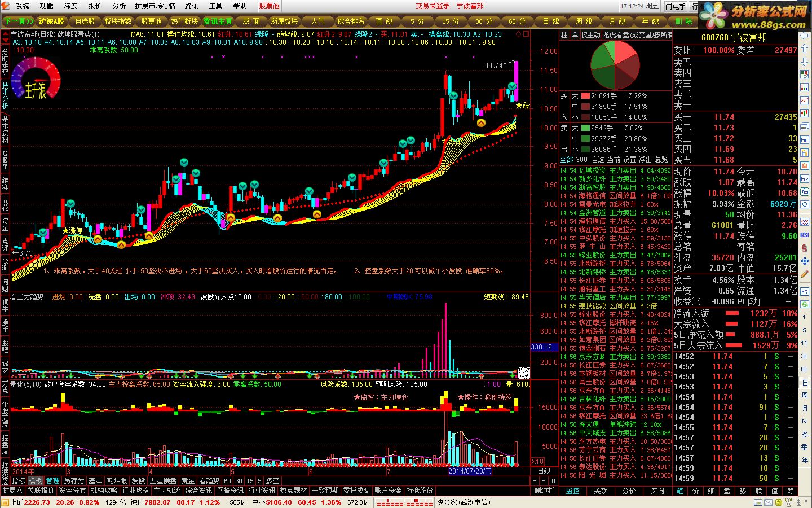Click the formula f(x) icon in right toolbar
The height and width of the screenshot is (508, 812).
coord(805,191)
